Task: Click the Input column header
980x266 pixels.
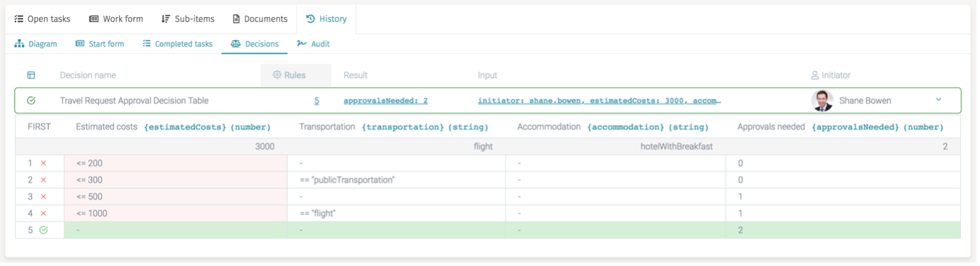Action: tap(487, 75)
